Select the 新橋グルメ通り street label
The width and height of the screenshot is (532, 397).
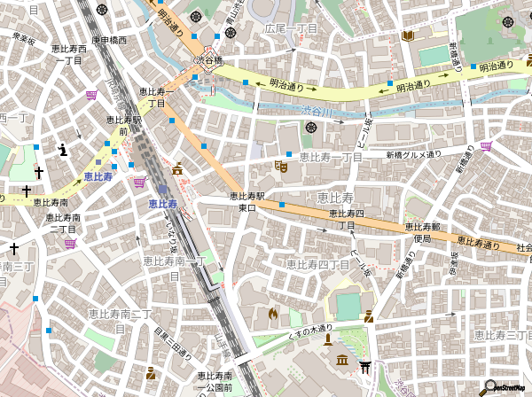point(412,154)
